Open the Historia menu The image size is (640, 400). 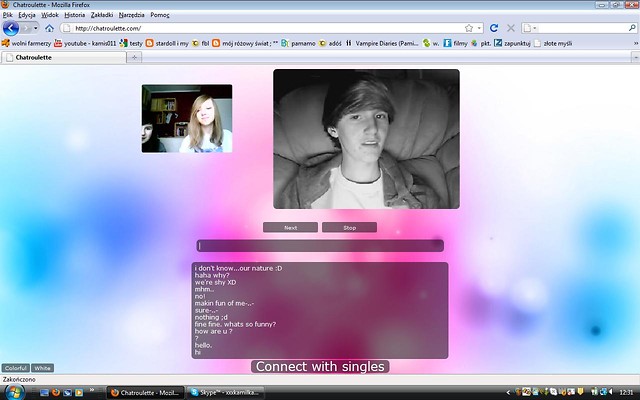point(75,15)
